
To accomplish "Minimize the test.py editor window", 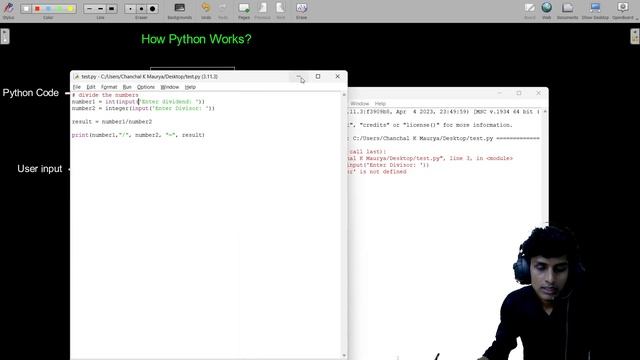I will (299, 76).
